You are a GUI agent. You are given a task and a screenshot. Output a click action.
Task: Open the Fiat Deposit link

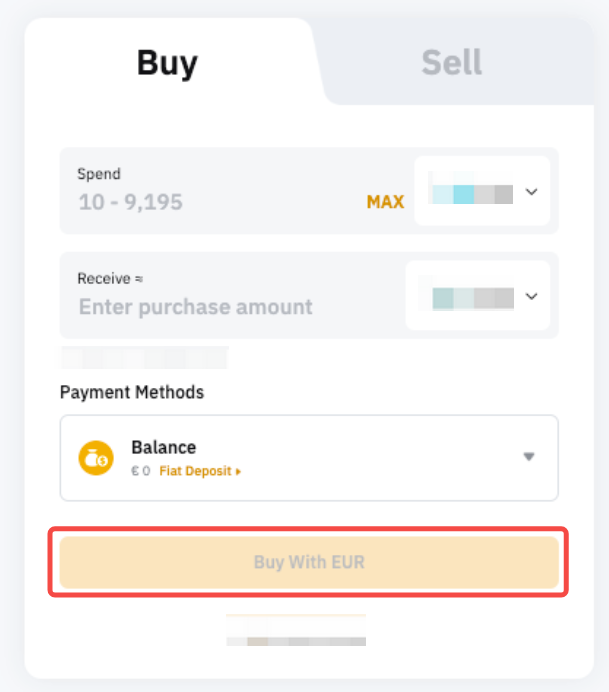tap(196, 470)
